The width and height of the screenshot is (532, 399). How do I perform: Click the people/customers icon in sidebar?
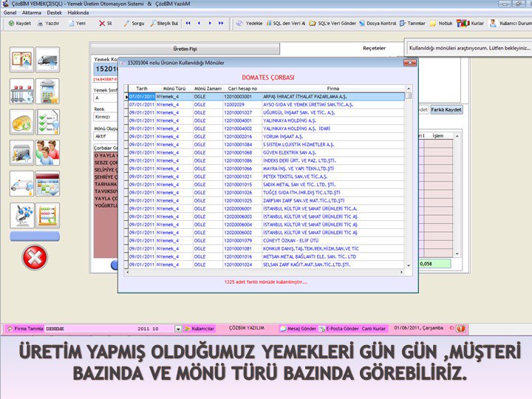48,152
